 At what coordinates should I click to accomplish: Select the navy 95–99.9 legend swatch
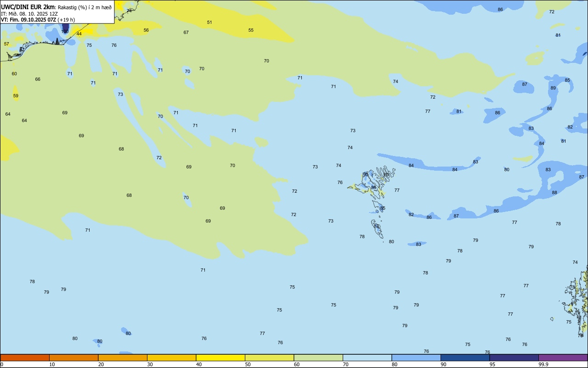(x=514, y=357)
